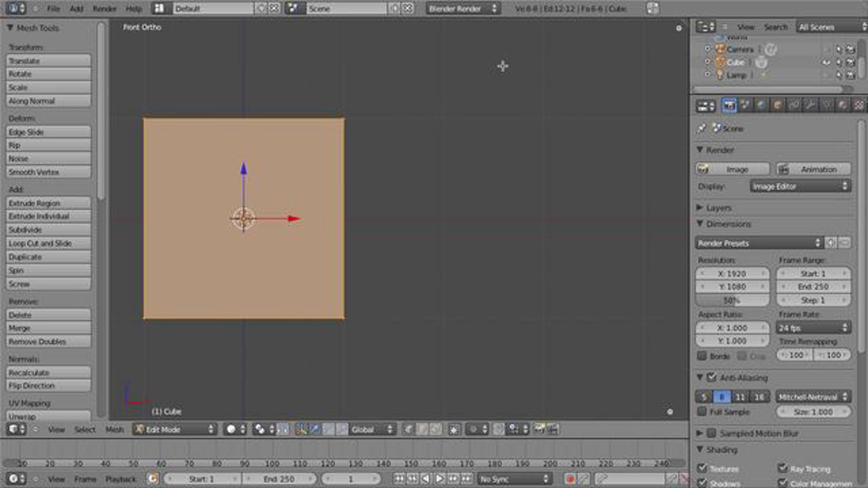Toggle the Border checkbox

pyautogui.click(x=702, y=356)
